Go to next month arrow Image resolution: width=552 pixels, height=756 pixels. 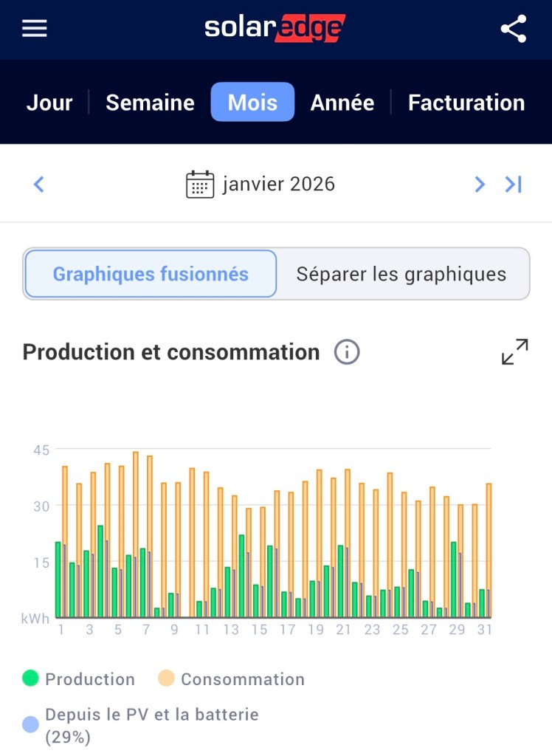(x=480, y=185)
